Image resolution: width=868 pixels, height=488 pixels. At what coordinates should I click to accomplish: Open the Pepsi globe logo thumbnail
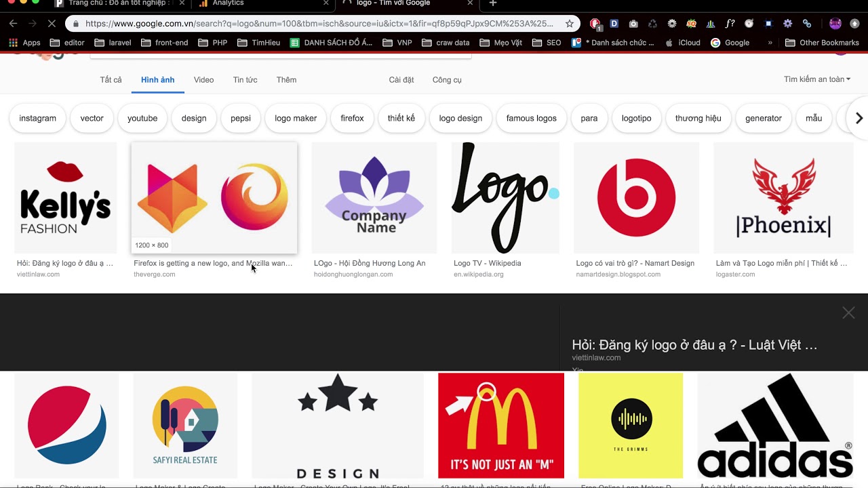click(66, 426)
